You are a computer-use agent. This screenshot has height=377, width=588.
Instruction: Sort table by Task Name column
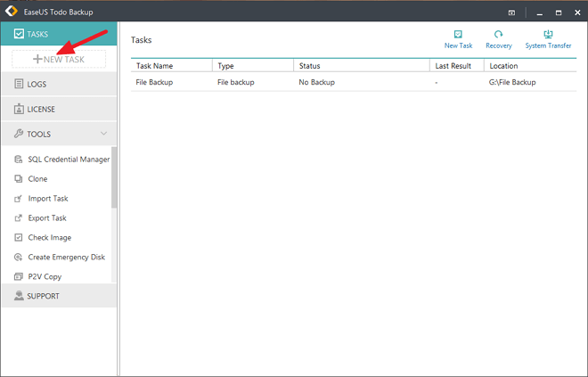[x=171, y=66]
